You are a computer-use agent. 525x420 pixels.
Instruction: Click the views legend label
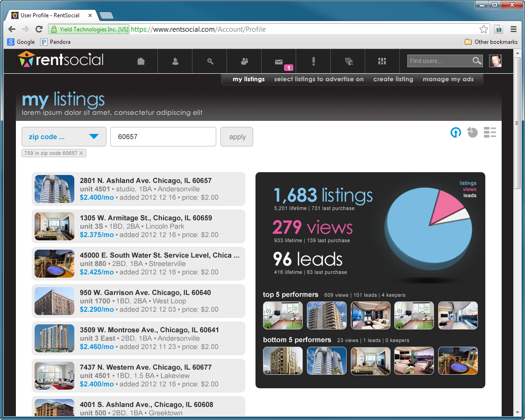pyautogui.click(x=469, y=189)
